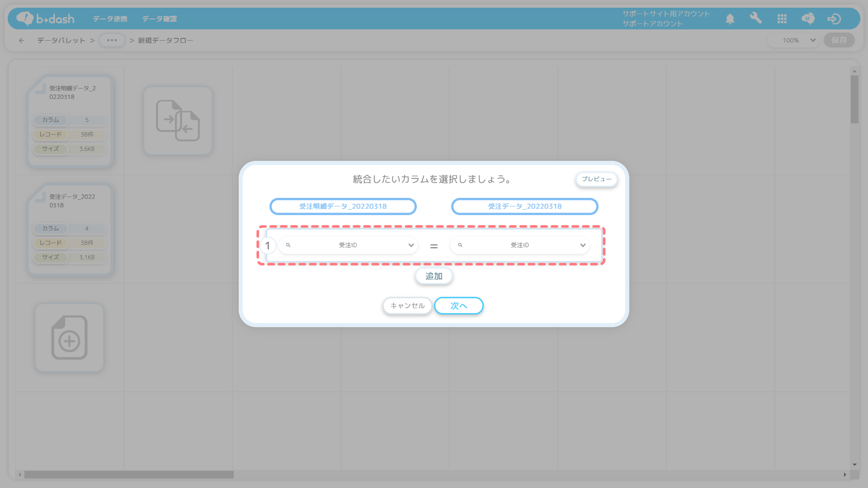
Task: Open the wrench settings icon
Action: (x=756, y=18)
